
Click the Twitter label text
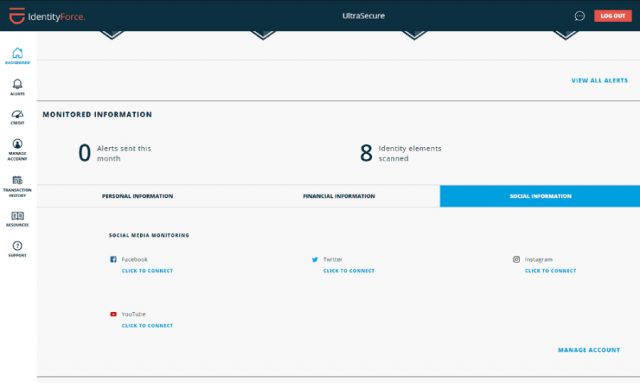(333, 259)
